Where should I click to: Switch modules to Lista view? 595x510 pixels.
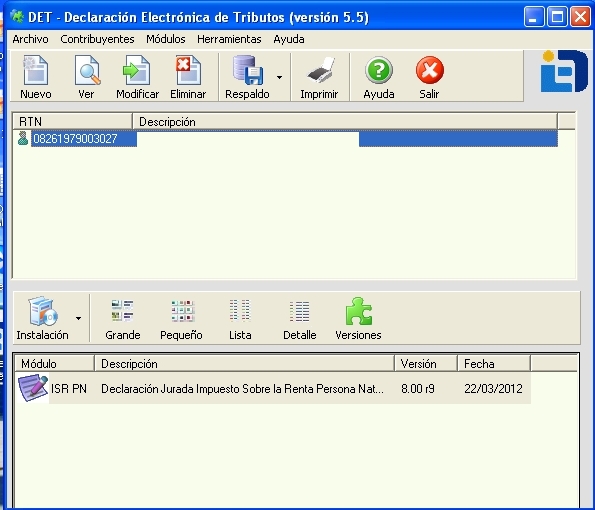coord(240,311)
